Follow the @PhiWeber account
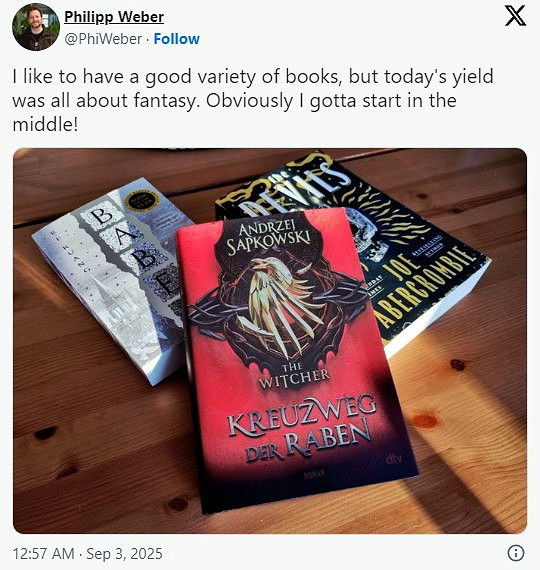Screen dimensions: 540x570 (x=176, y=39)
